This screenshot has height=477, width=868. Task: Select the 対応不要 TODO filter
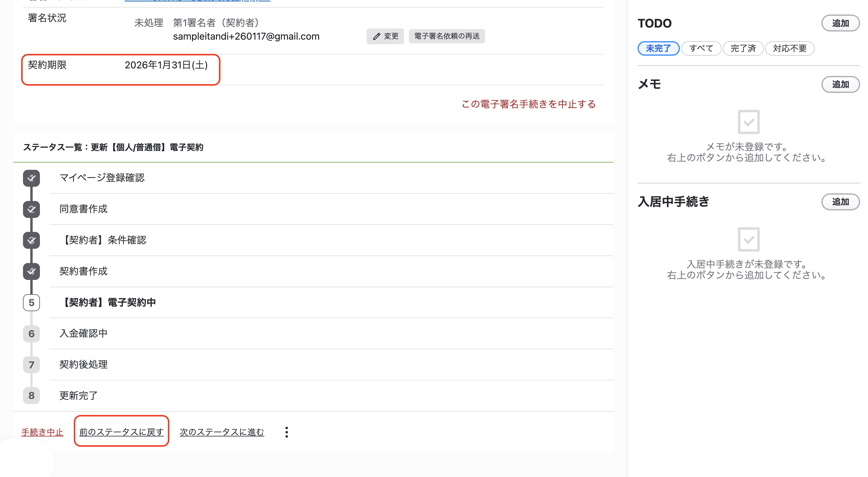point(790,48)
